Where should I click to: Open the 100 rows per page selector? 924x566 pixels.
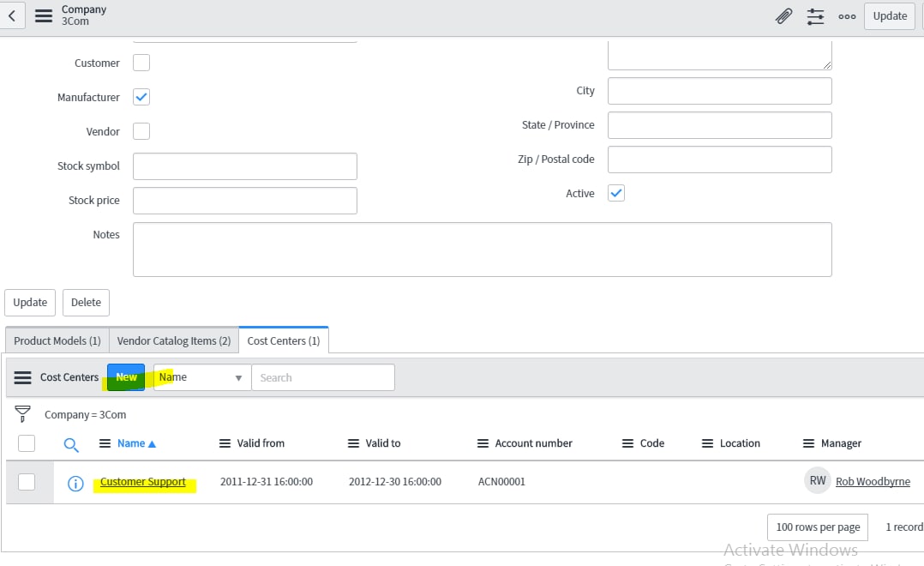pyautogui.click(x=818, y=527)
